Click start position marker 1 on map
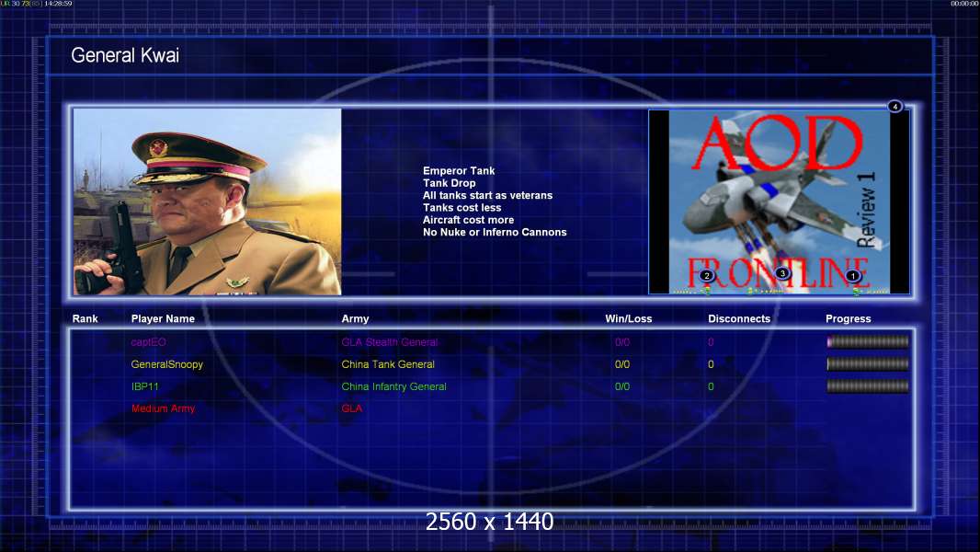The width and height of the screenshot is (980, 552). click(852, 276)
